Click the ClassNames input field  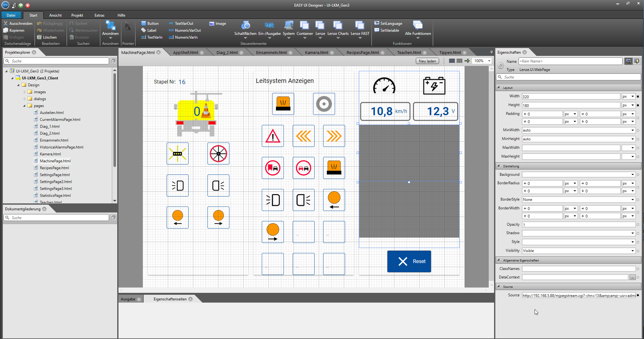578,269
